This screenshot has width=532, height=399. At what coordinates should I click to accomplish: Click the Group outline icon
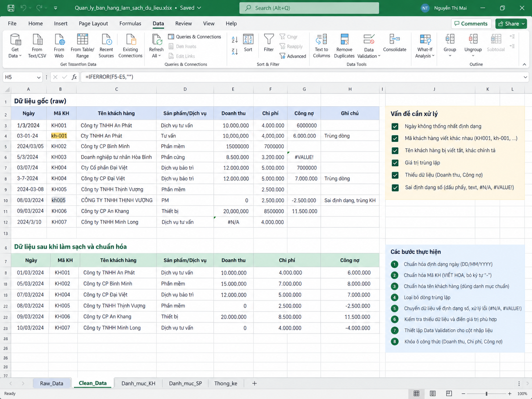point(450,40)
